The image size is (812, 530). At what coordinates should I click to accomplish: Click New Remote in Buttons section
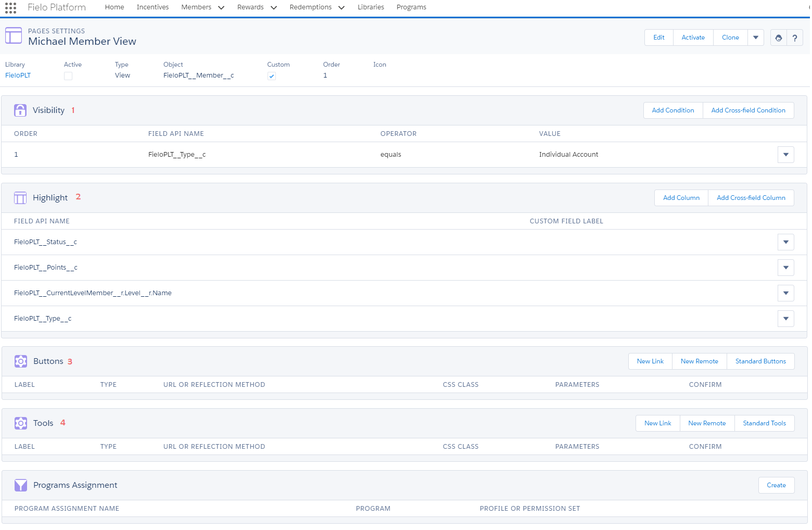(x=700, y=361)
